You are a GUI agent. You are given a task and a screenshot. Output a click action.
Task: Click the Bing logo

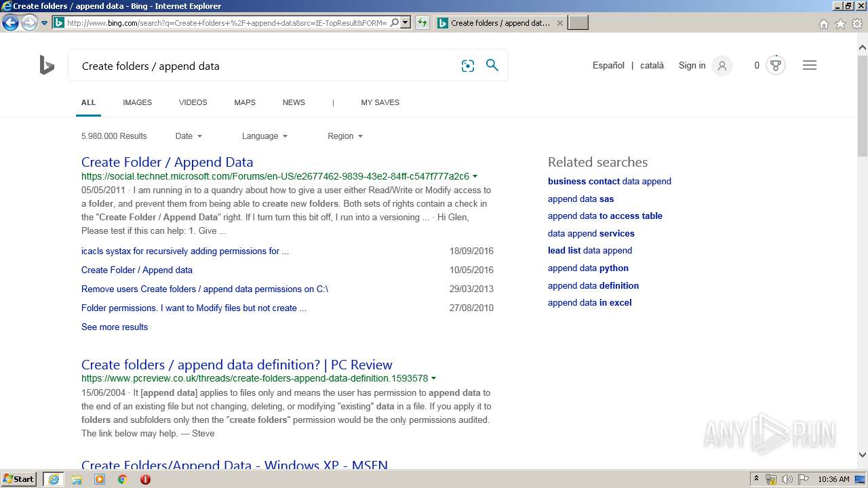pos(47,66)
